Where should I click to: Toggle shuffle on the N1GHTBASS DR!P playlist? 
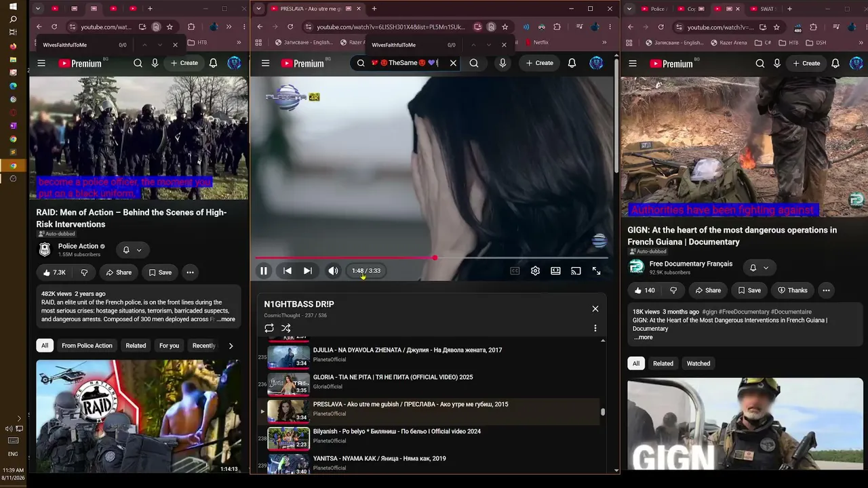coord(286,328)
